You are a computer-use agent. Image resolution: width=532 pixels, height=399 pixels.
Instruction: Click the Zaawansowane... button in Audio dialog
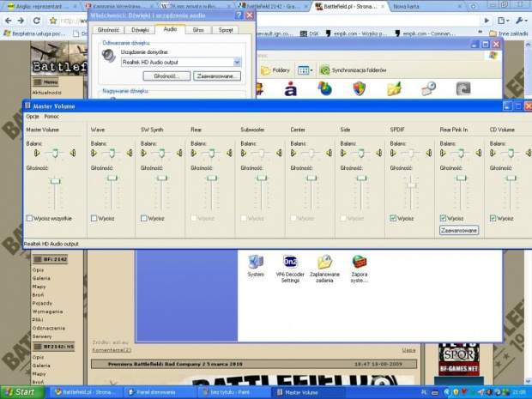coord(217,76)
